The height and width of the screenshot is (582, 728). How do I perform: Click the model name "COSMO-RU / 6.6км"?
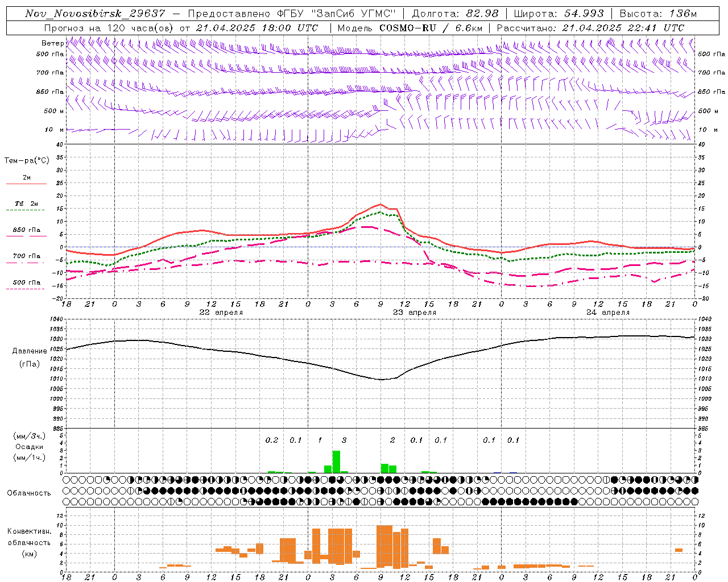431,28
